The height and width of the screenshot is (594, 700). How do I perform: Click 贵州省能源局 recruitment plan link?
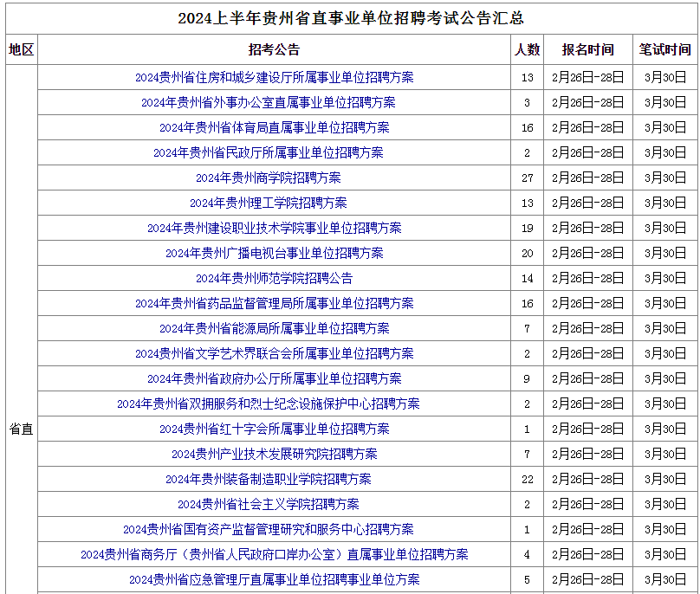tap(274, 328)
